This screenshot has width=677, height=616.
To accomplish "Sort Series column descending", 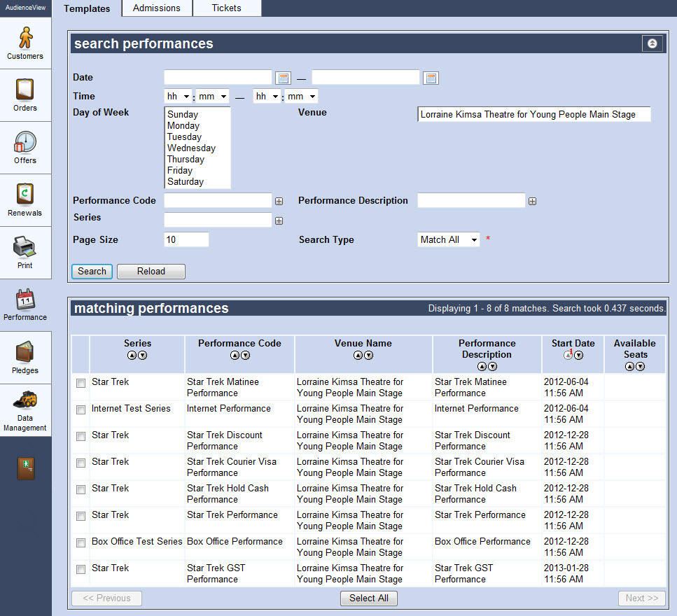I will tap(143, 356).
